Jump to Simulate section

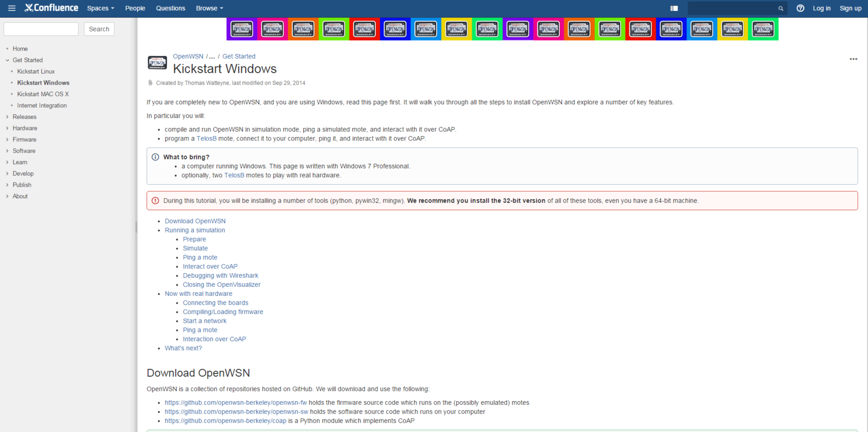click(x=195, y=249)
